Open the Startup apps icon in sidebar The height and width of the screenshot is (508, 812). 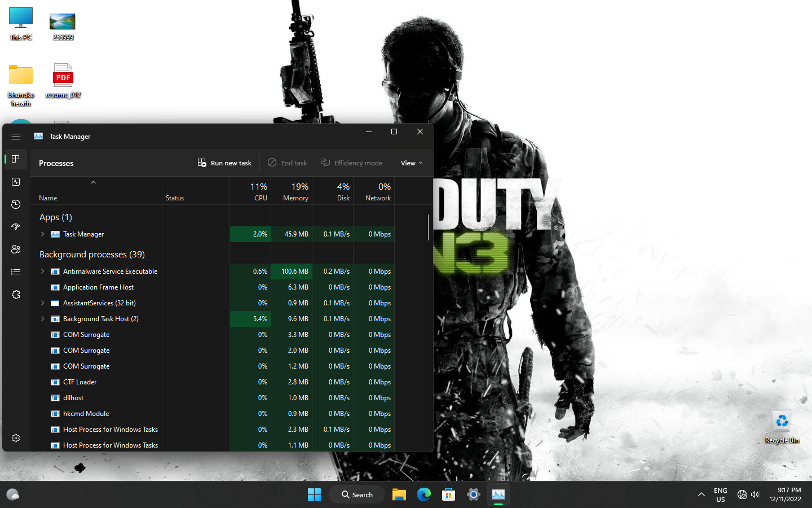click(x=16, y=227)
